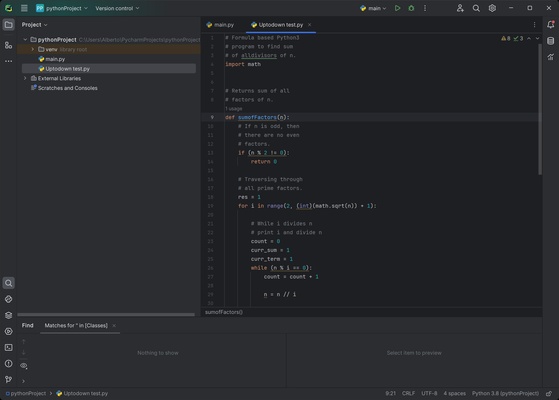Open editor tabs options menu
This screenshot has width=559, height=400.
click(534, 25)
